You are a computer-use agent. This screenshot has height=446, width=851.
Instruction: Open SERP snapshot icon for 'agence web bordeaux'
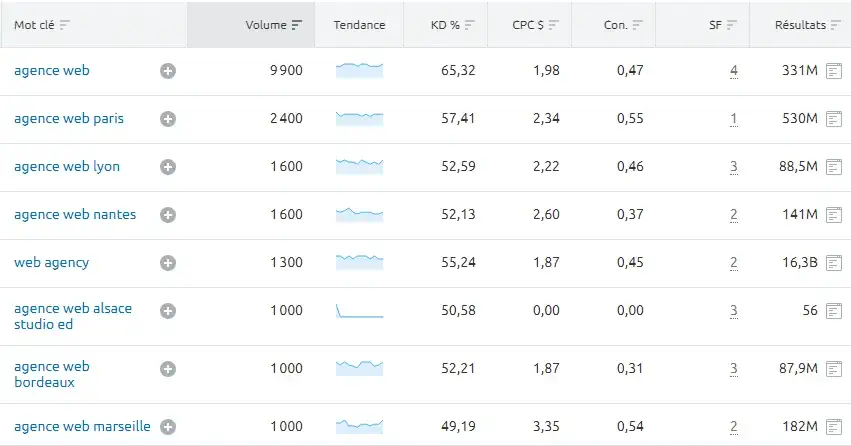click(834, 369)
